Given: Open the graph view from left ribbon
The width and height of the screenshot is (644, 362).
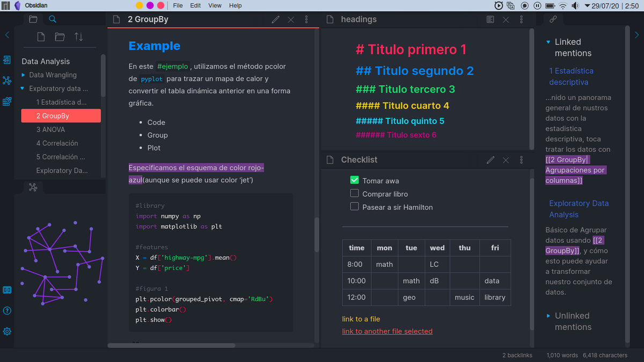Looking at the screenshot, I should 7,80.
